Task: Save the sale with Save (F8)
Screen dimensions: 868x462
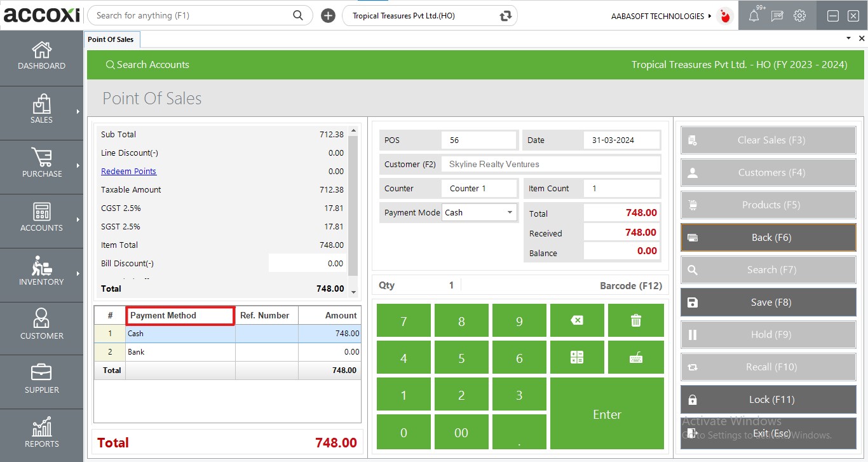Action: click(768, 302)
